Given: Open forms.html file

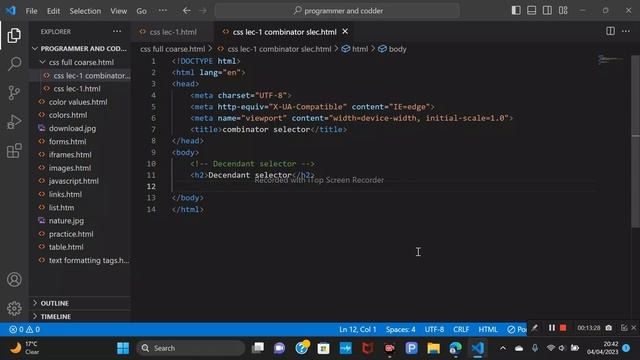Looking at the screenshot, I should (81, 142).
